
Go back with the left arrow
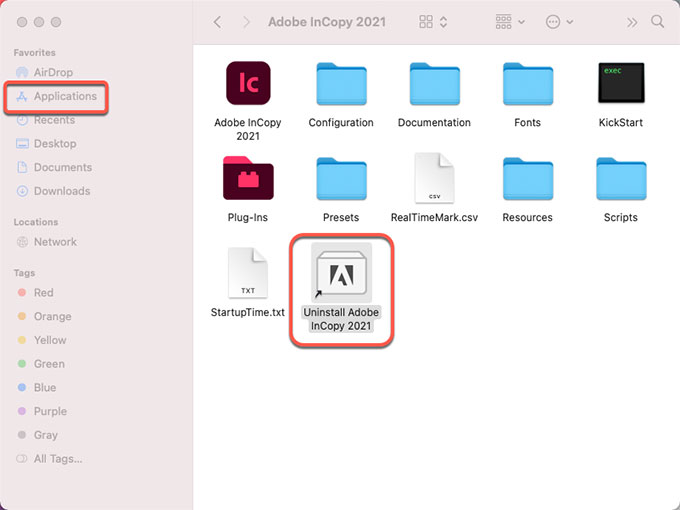tap(218, 22)
